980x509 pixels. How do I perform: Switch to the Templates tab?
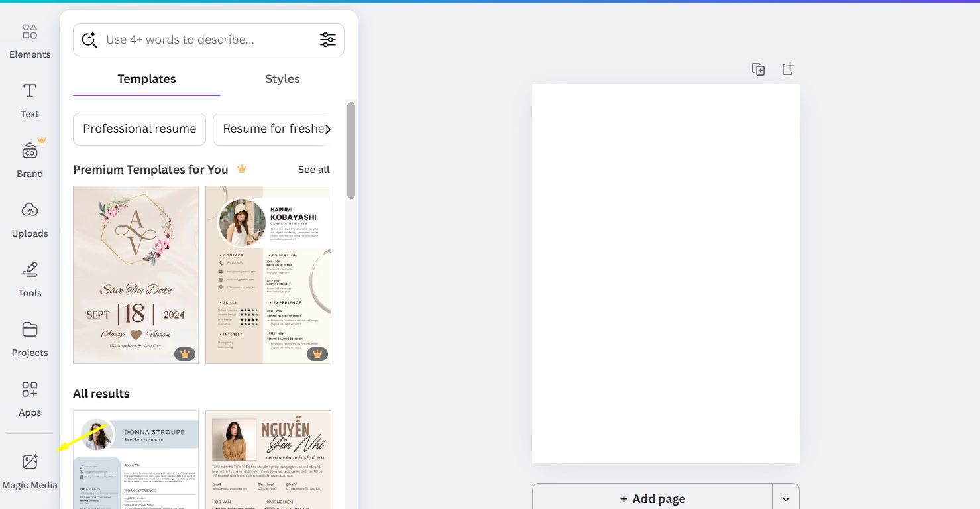coord(146,79)
